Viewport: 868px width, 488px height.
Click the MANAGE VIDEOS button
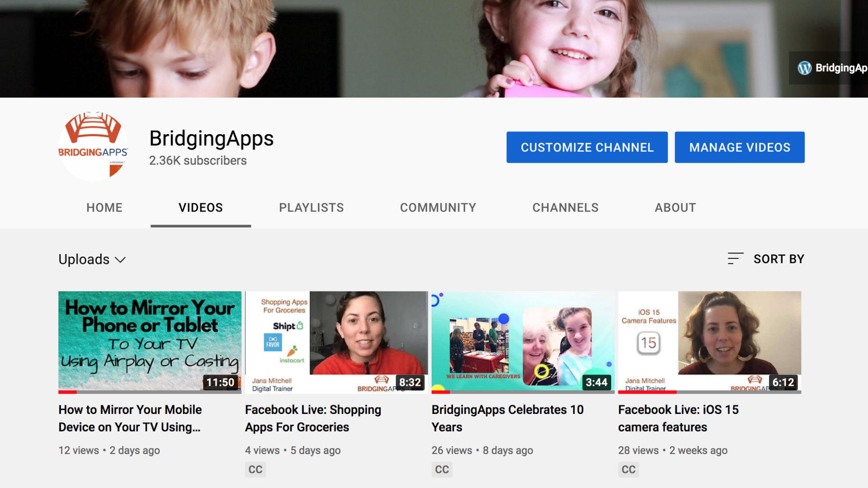pyautogui.click(x=740, y=147)
